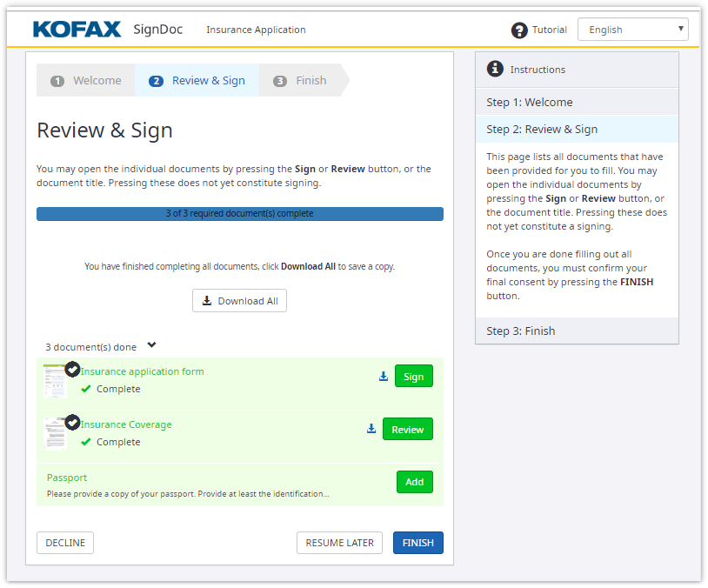Go to the Welcome step tab

tap(87, 81)
